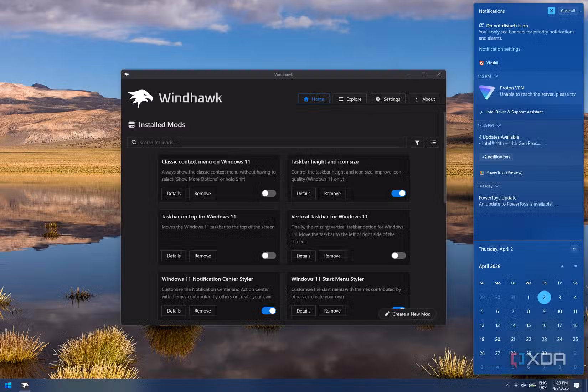Click the taskbar clock showing 1:23 PM
588x392 pixels.
click(561, 385)
